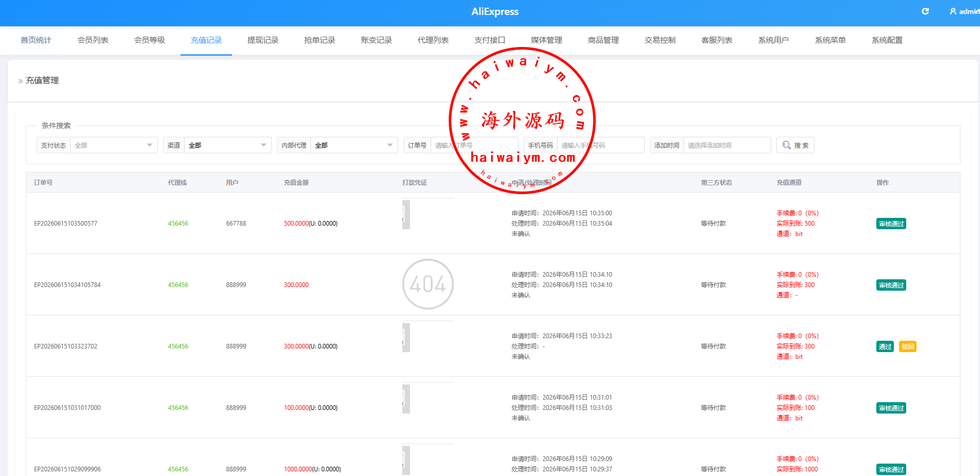Open the 支付接口 tab
This screenshot has width=980, height=476.
[490, 40]
